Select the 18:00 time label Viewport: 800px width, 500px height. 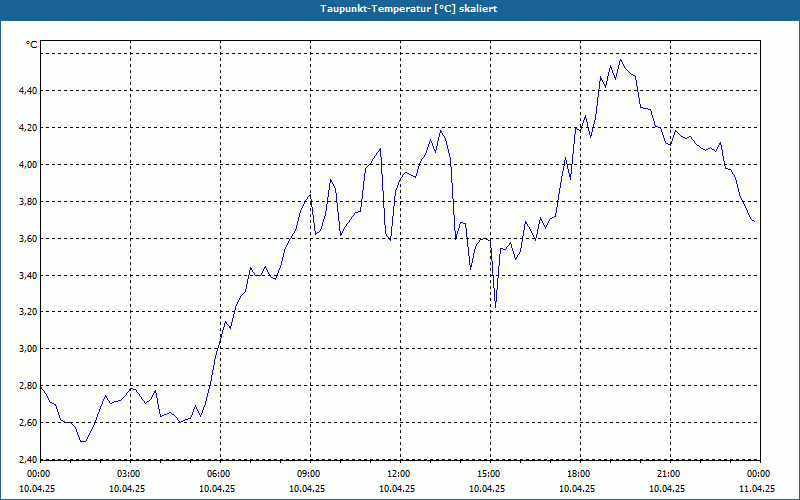click(x=580, y=474)
